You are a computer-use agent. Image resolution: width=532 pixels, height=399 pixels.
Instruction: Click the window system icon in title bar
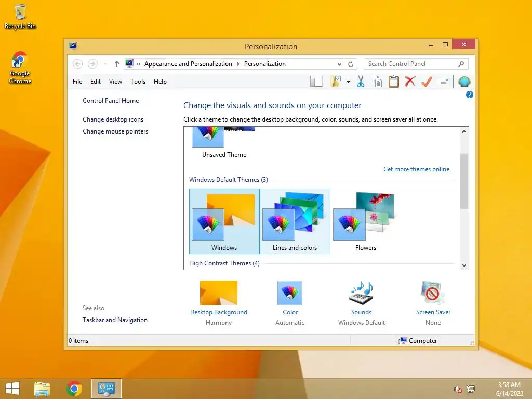[x=73, y=46]
